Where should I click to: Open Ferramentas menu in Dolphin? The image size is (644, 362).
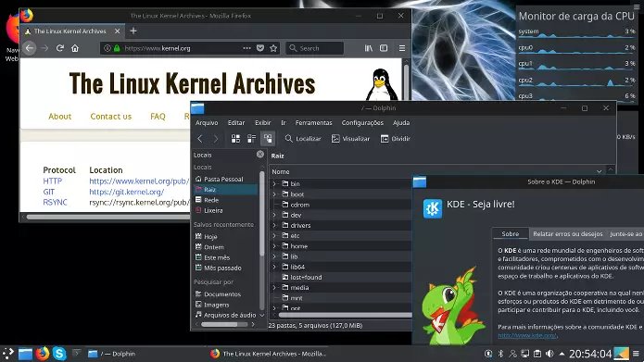[314, 123]
